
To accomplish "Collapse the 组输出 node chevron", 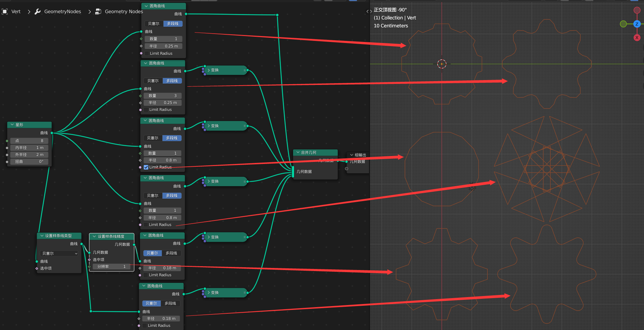I will tap(352, 155).
